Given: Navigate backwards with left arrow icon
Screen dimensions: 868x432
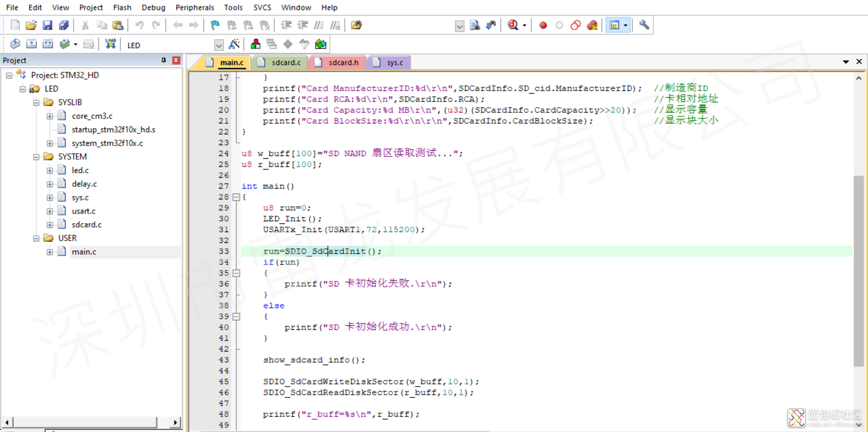Looking at the screenshot, I should tap(178, 25).
